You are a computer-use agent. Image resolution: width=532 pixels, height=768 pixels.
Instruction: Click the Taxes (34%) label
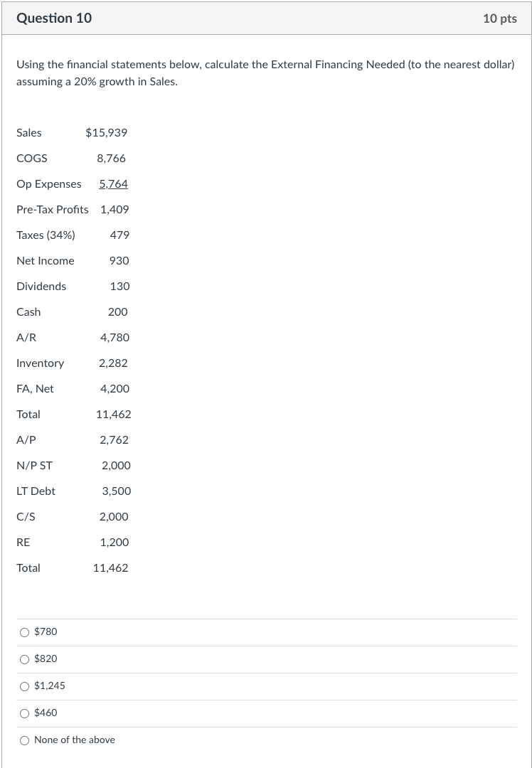pyautogui.click(x=46, y=235)
